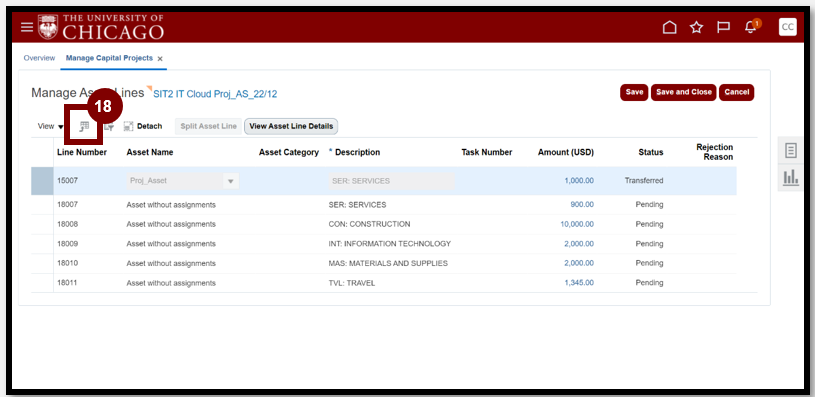The width and height of the screenshot is (815, 397).
Task: Select row header for line 15007
Action: tap(42, 181)
